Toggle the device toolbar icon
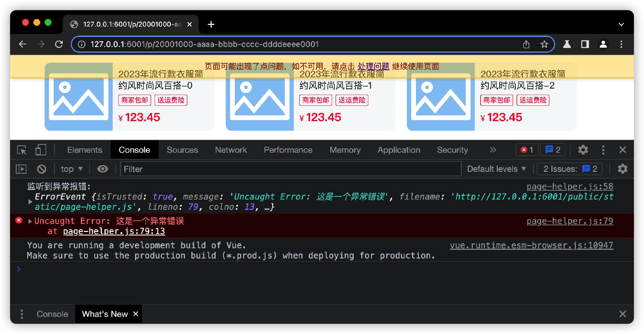 41,150
